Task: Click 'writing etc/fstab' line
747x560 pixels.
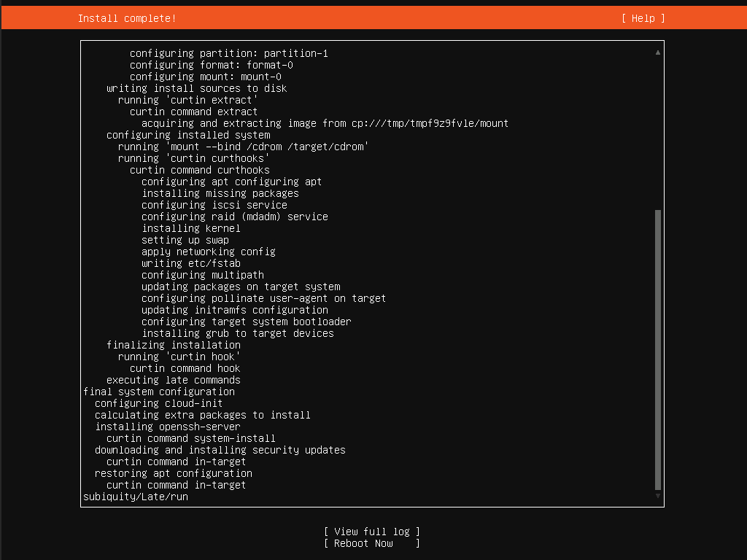Action: click(x=191, y=263)
